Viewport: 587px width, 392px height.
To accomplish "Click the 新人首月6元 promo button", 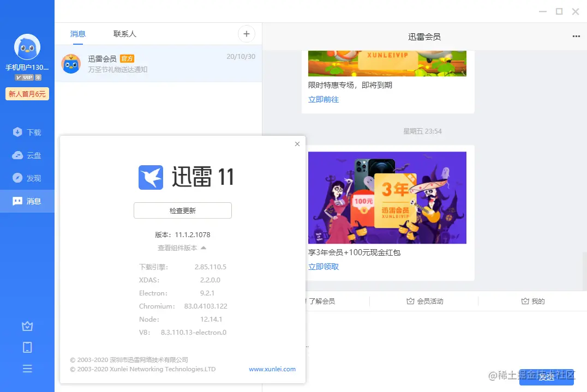I will (x=27, y=94).
